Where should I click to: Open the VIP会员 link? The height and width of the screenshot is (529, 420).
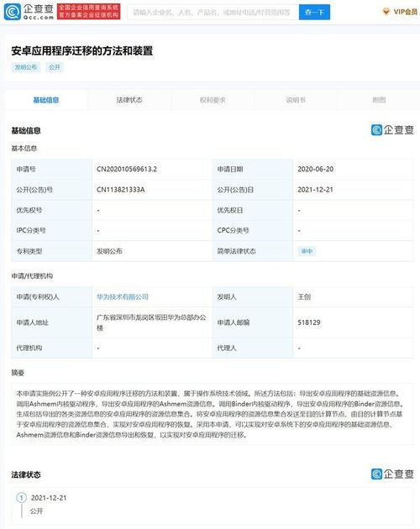pos(405,12)
